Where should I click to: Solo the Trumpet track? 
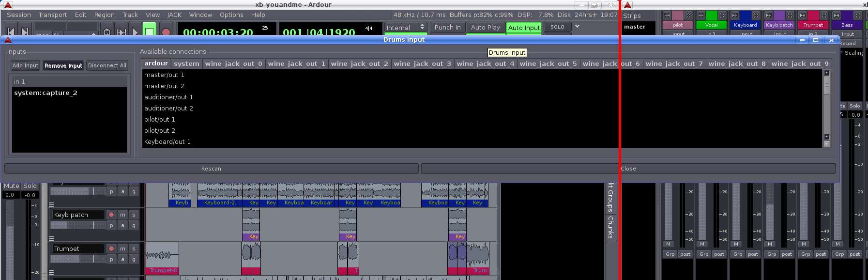(134, 249)
